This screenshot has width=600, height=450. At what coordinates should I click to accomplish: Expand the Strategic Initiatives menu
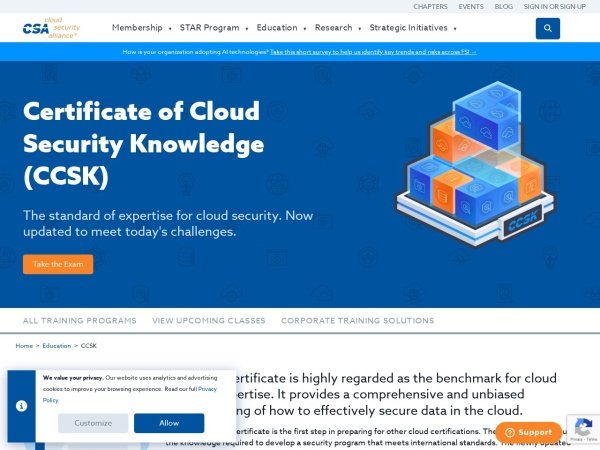pyautogui.click(x=412, y=28)
